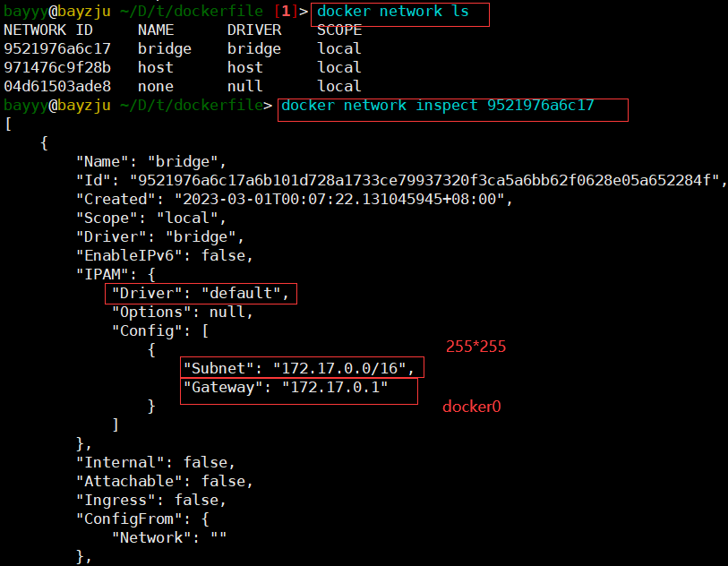Click the red 255*255 annotation

point(475,347)
